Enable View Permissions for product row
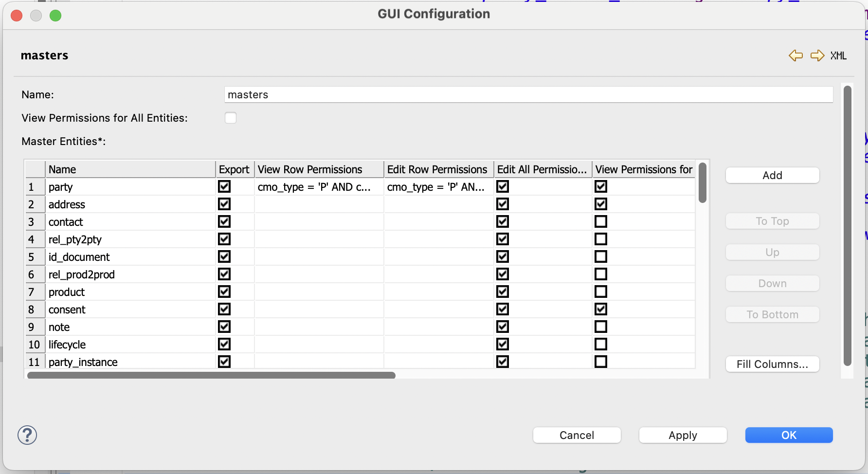Screen dimensions: 868x474 click(601, 292)
